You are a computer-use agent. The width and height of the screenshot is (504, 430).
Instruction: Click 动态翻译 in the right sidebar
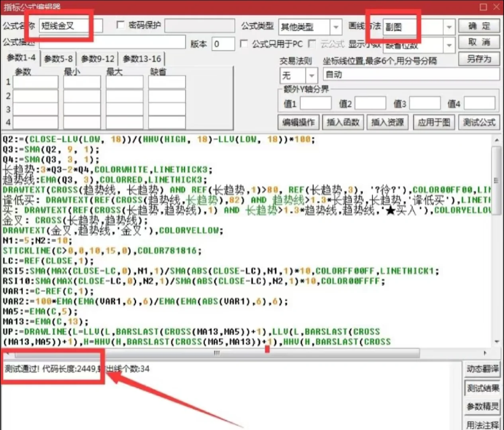[482, 369]
